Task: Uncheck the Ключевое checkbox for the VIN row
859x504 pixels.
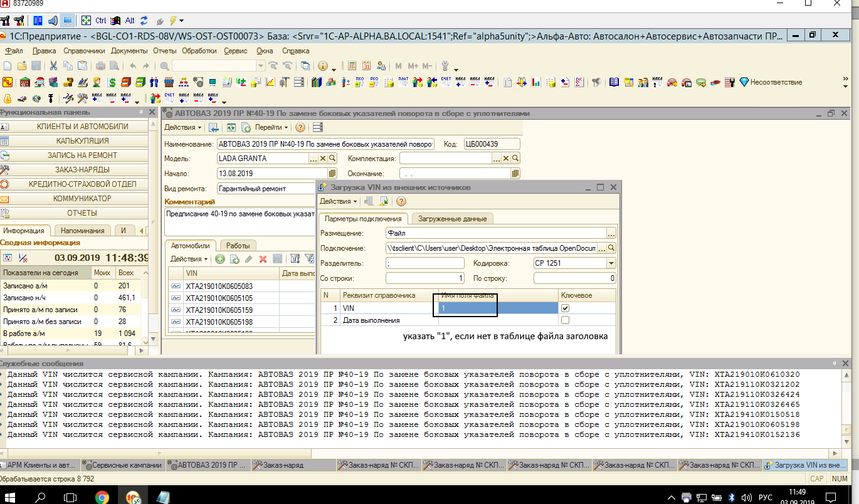Action: pyautogui.click(x=566, y=308)
